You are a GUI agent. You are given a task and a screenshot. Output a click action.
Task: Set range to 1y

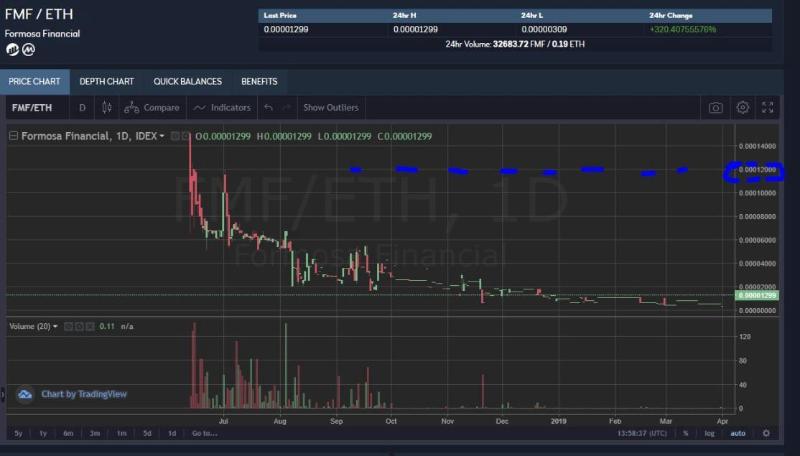pyautogui.click(x=43, y=433)
